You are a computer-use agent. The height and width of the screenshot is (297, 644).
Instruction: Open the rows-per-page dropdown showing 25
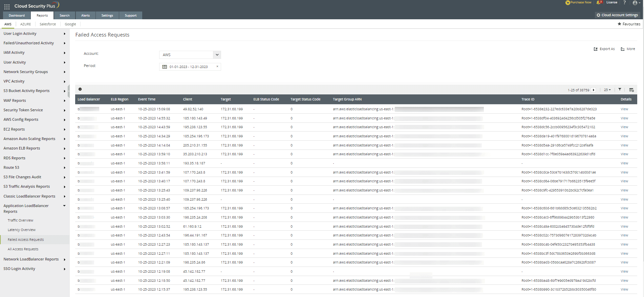pyautogui.click(x=607, y=90)
